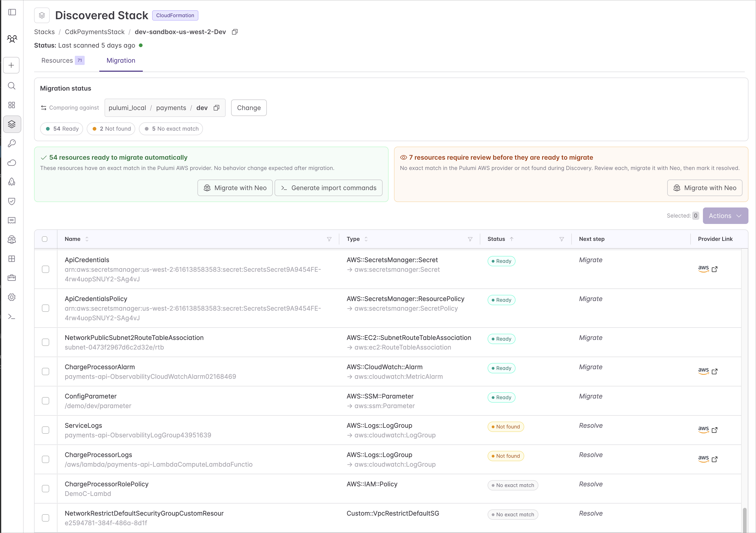Viewport: 756px width, 533px height.
Task: Filter by the 5 No exact match chip
Action: click(x=171, y=129)
